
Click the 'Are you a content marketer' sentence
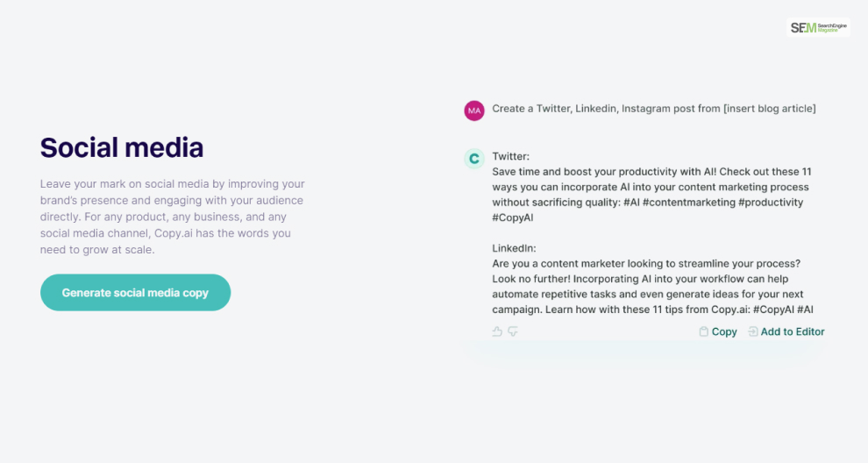[646, 264]
